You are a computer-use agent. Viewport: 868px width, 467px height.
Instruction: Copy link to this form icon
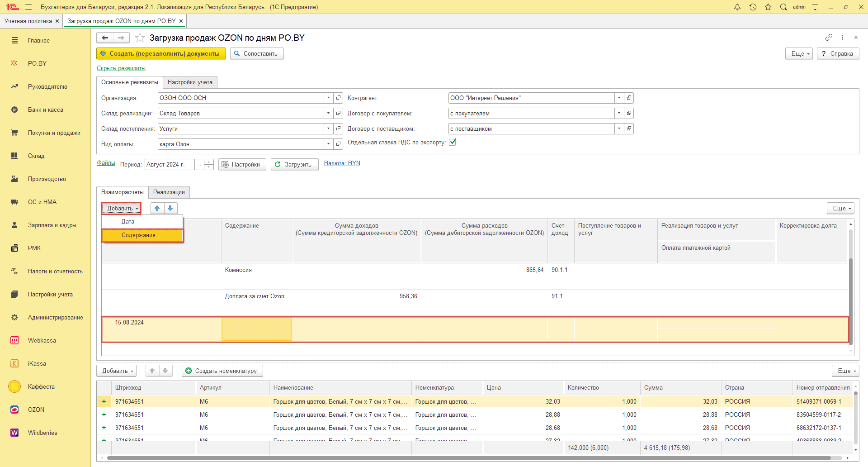pos(829,37)
